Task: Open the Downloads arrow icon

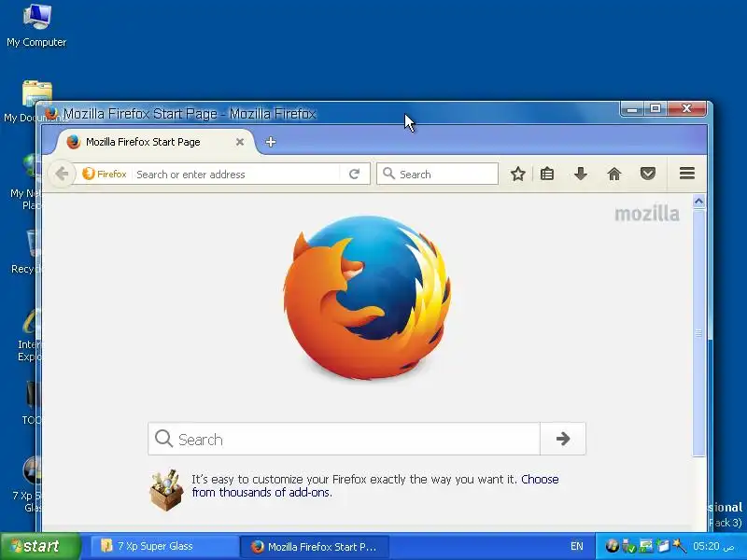Action: point(580,174)
